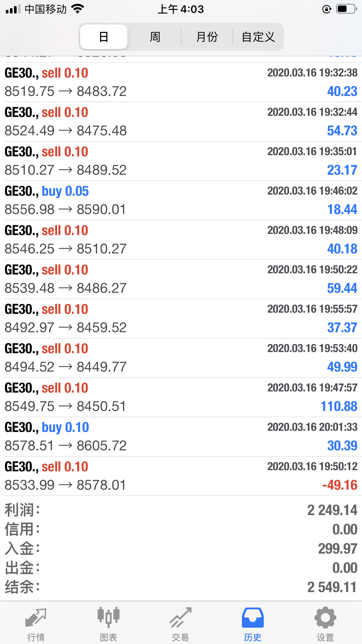Select the GE30 buy 0.10 trade at 20:01:33
Screen dimensions: 362x644
[181, 437]
